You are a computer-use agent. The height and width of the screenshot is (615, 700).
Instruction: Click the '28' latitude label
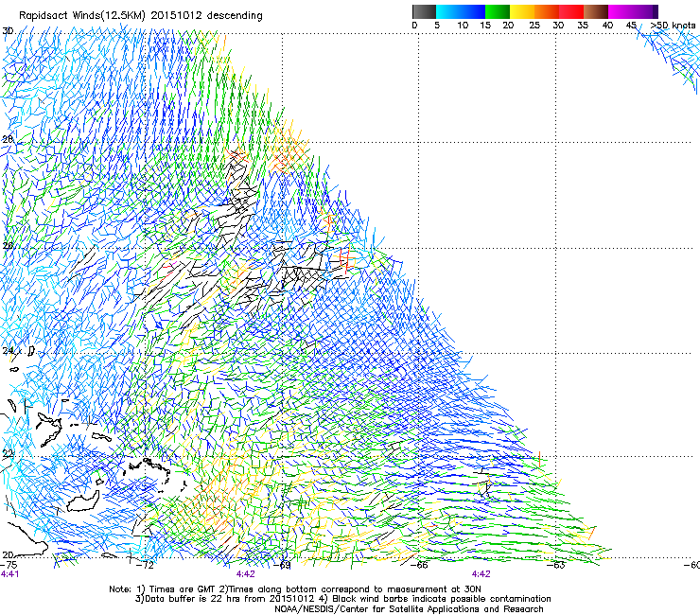[8, 139]
